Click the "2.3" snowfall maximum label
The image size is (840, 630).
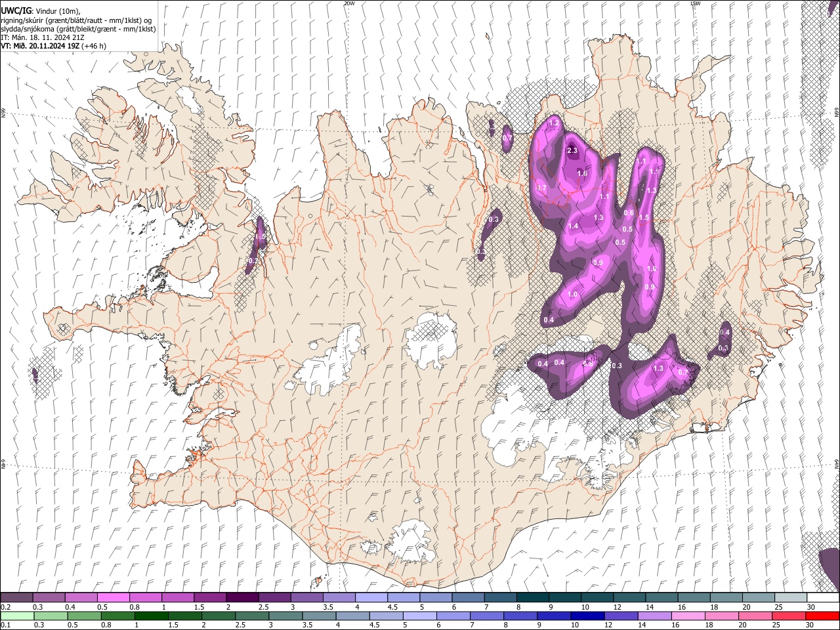point(572,150)
